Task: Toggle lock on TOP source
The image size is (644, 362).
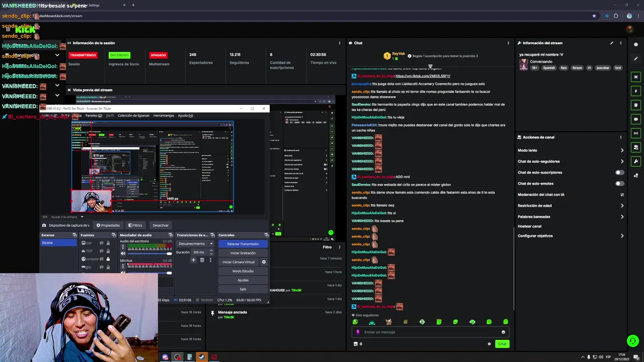Action: coord(108,251)
